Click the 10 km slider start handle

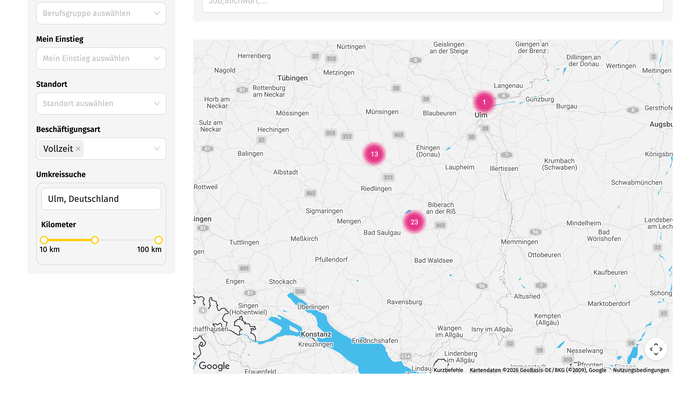(44, 240)
